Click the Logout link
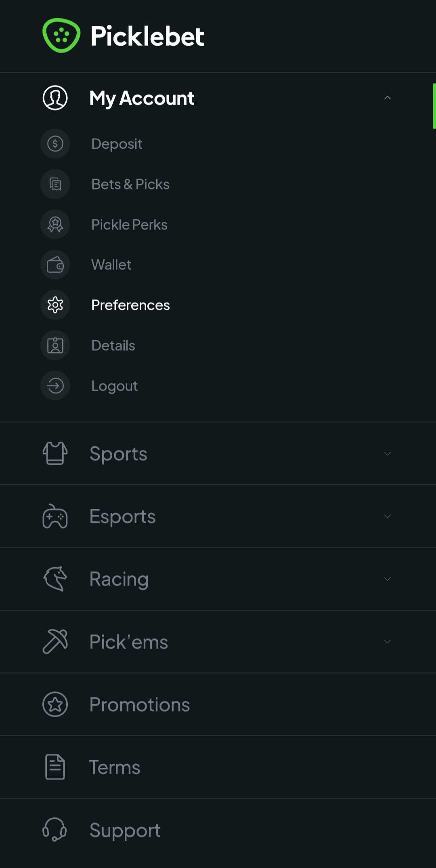 [x=115, y=386]
